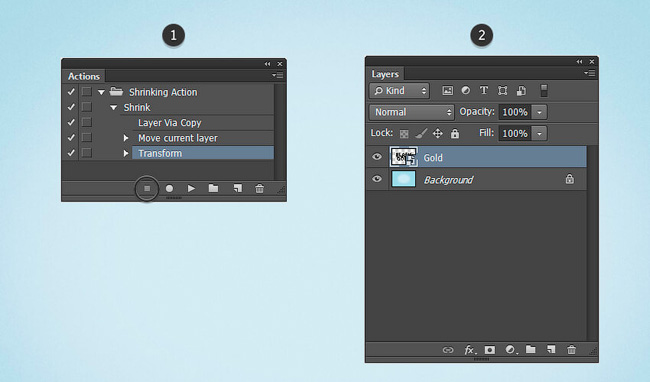The image size is (650, 382).
Task: Select the Transform step
Action: [x=203, y=153]
